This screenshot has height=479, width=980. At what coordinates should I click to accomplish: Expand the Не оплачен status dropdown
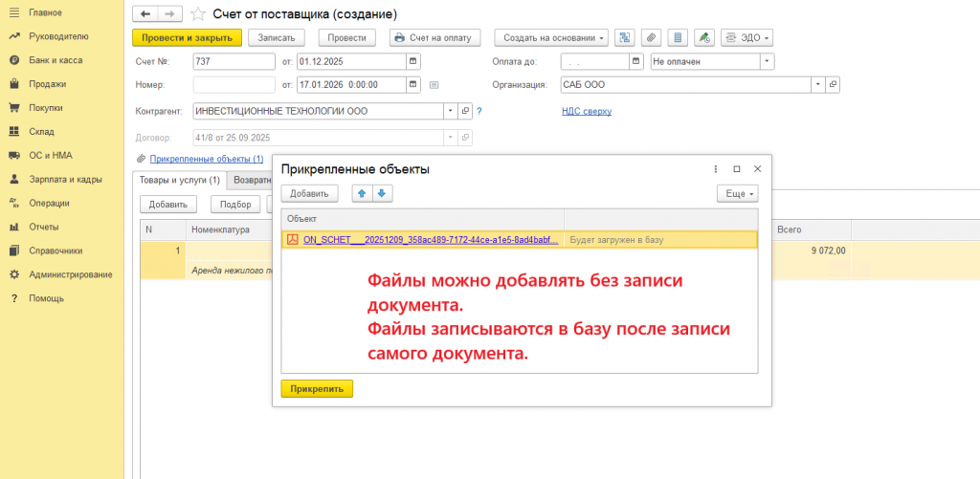767,61
